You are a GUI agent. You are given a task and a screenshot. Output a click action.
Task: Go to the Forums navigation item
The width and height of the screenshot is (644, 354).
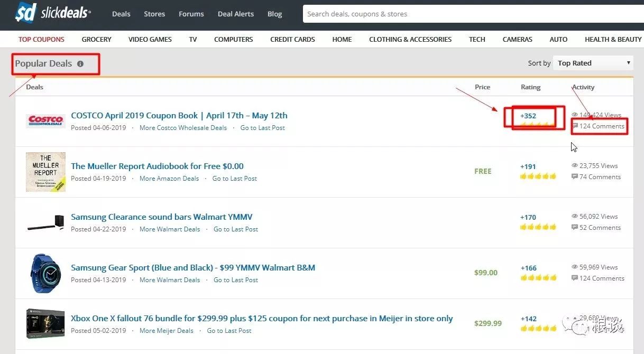(191, 14)
